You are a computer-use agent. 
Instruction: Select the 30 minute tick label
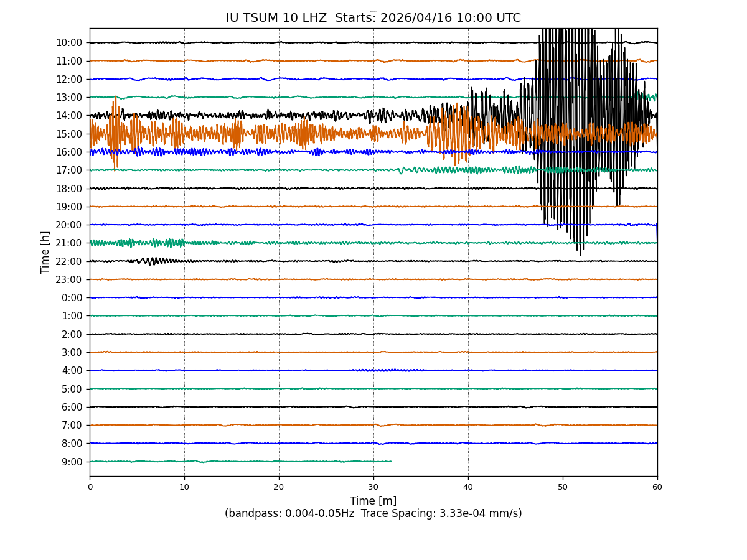(x=374, y=487)
